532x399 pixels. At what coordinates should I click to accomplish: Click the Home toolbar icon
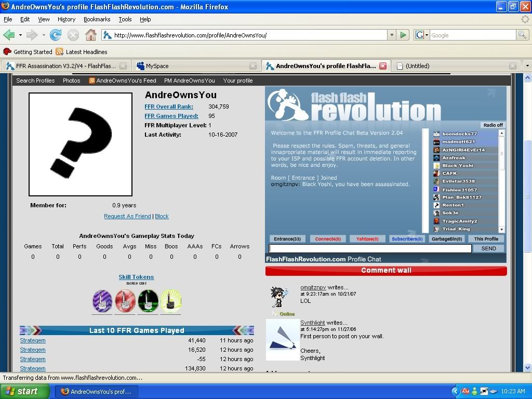(90, 35)
